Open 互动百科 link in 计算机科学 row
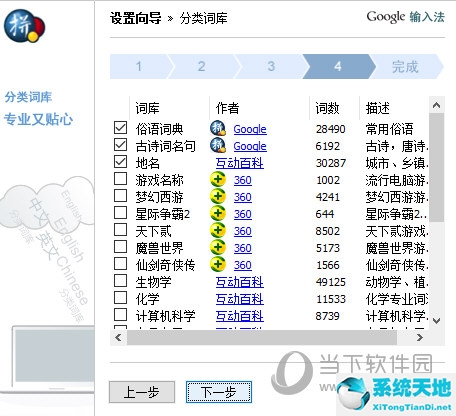Image resolution: width=456 pixels, height=416 pixels. click(240, 316)
